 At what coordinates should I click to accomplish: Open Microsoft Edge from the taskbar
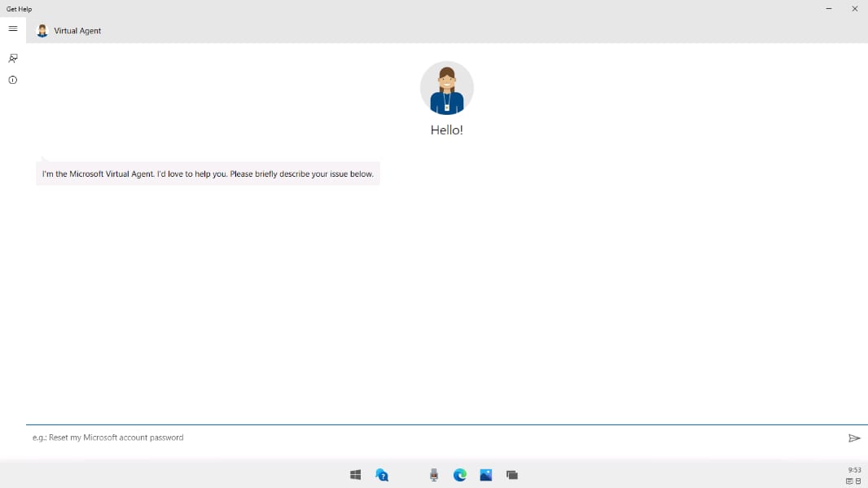460,475
